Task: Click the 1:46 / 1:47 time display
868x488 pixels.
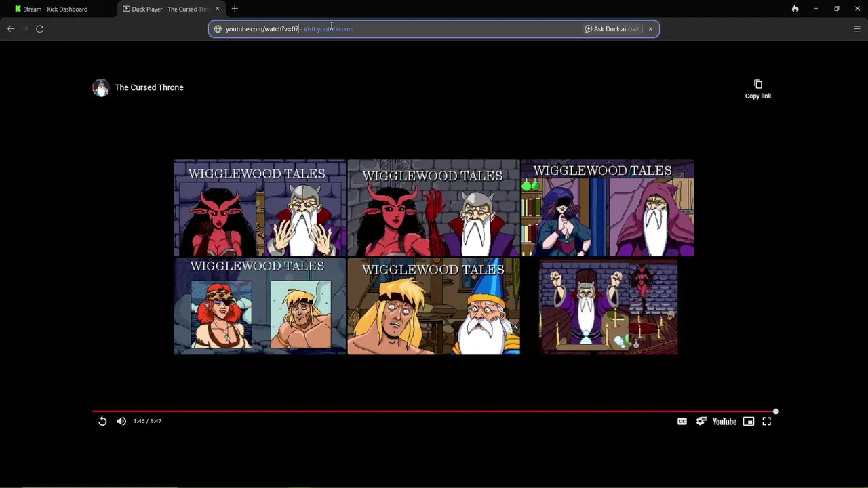Action: pos(147,421)
